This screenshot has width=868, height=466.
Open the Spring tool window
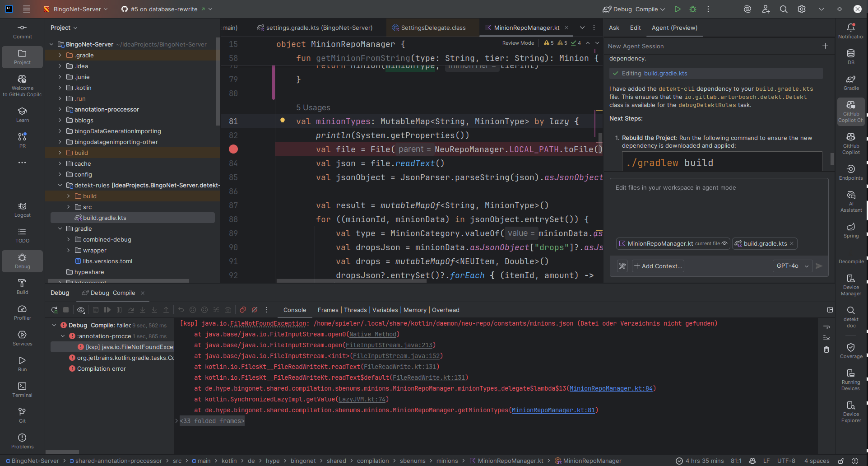(x=851, y=230)
